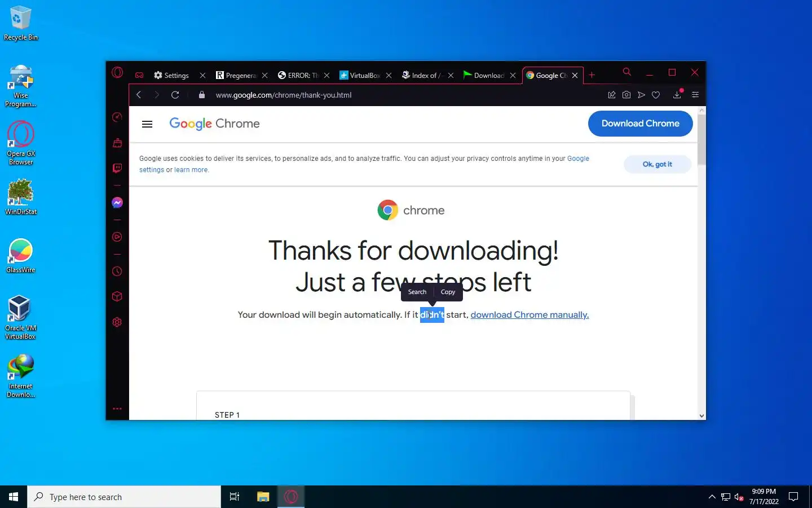Open Extensions cube icon in sidebar

117,296
